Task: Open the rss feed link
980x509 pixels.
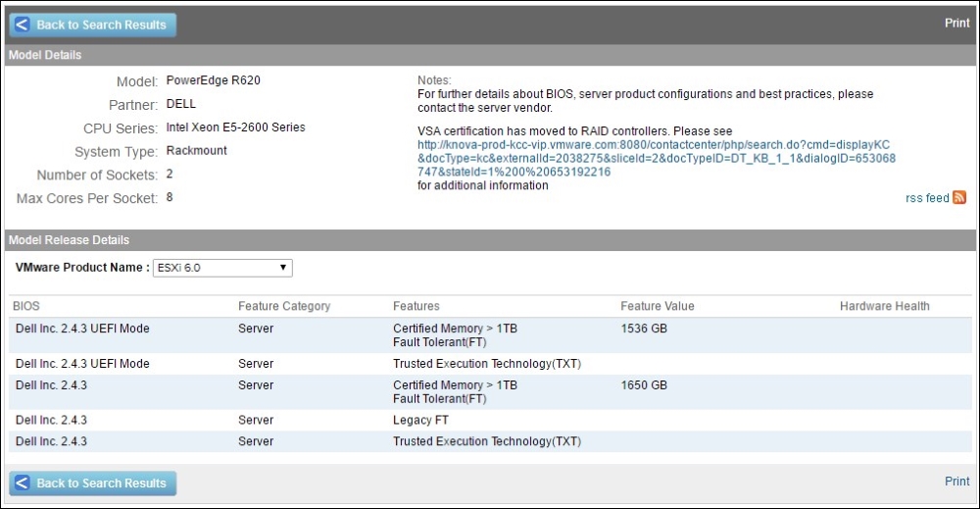Action: click(927, 198)
